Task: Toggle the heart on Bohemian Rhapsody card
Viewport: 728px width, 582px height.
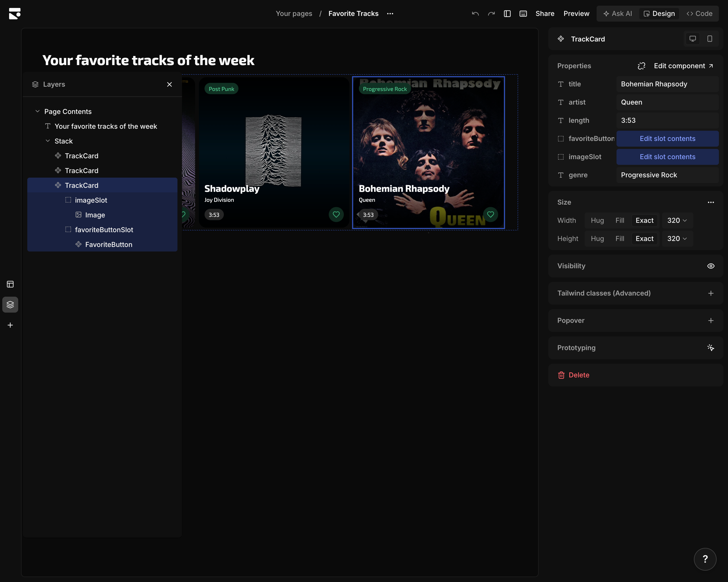Action: (490, 214)
